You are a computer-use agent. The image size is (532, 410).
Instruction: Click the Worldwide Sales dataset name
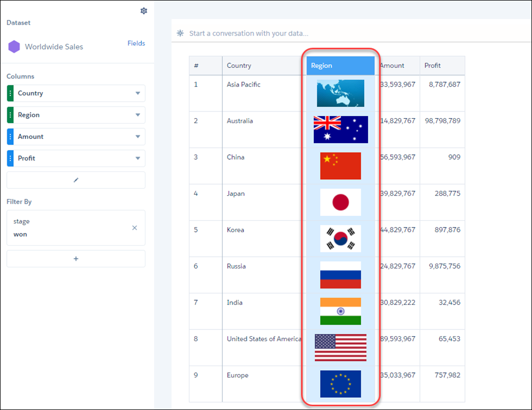click(x=54, y=47)
